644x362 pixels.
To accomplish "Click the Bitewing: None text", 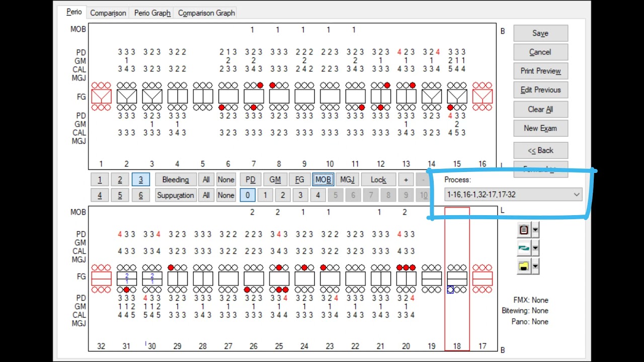I will point(525,311).
